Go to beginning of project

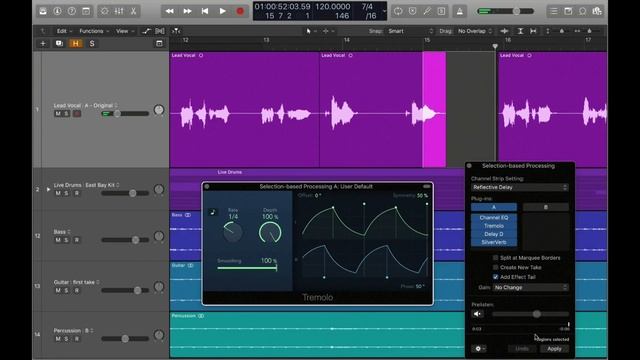point(205,11)
